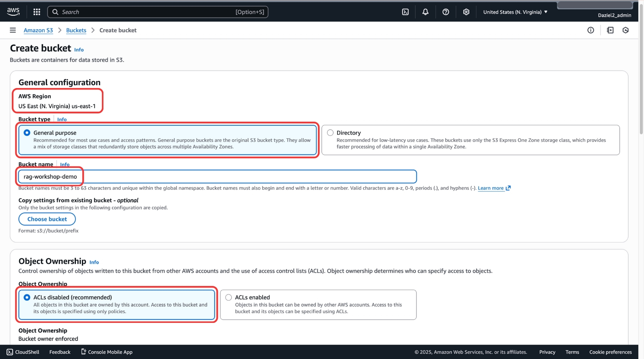Select ACLs enabled for Object Ownership
Viewport: 644px width, 359px height.
click(x=228, y=297)
